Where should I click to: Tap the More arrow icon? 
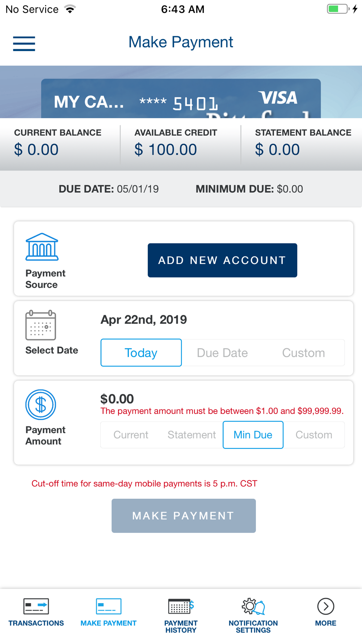(326, 606)
